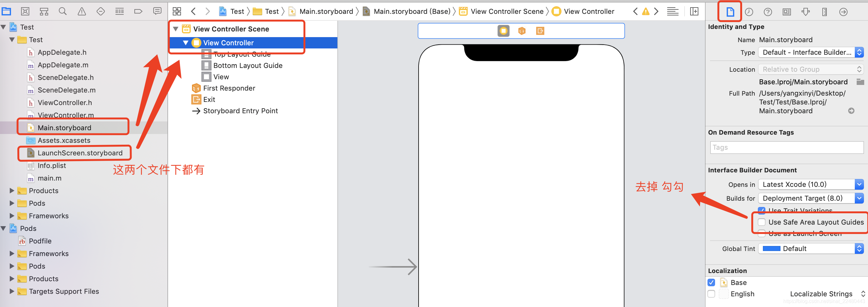Toggle Use as Launch Screen checkbox
This screenshot has height=307, width=868.
[762, 233]
